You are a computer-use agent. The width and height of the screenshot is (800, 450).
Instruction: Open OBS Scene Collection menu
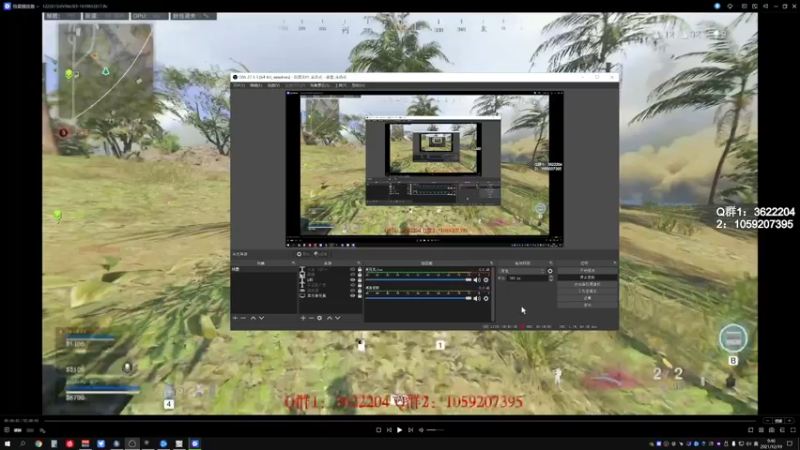coord(320,85)
